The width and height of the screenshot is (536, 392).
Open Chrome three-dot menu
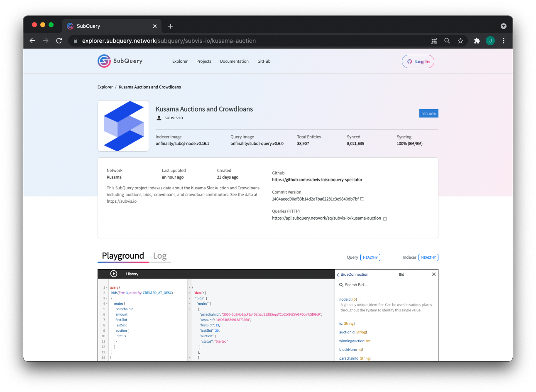(x=504, y=41)
